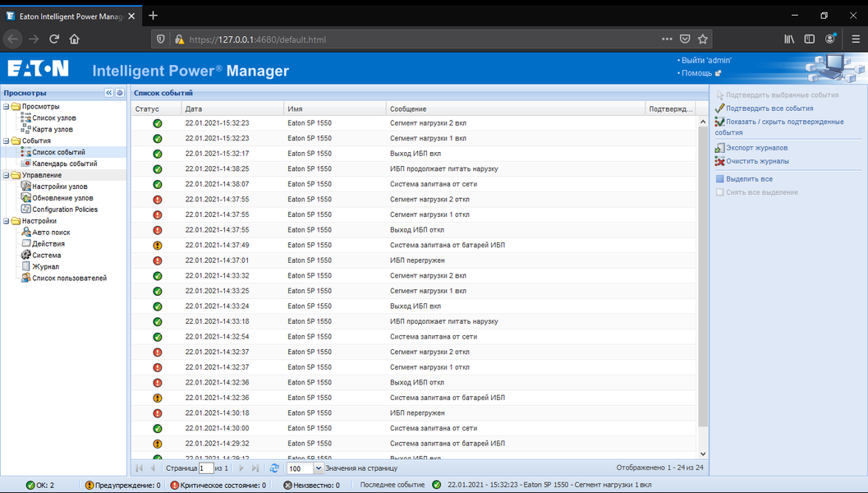Open Обновление узлов item
This screenshot has width=868, height=493.
62,198
